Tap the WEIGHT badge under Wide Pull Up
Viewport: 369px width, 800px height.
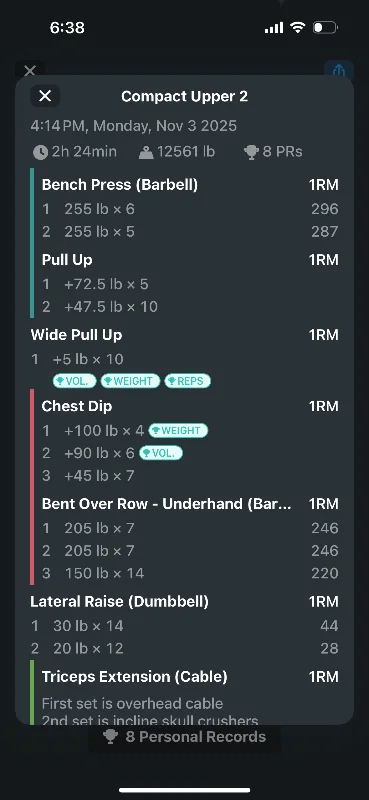pyautogui.click(x=131, y=381)
